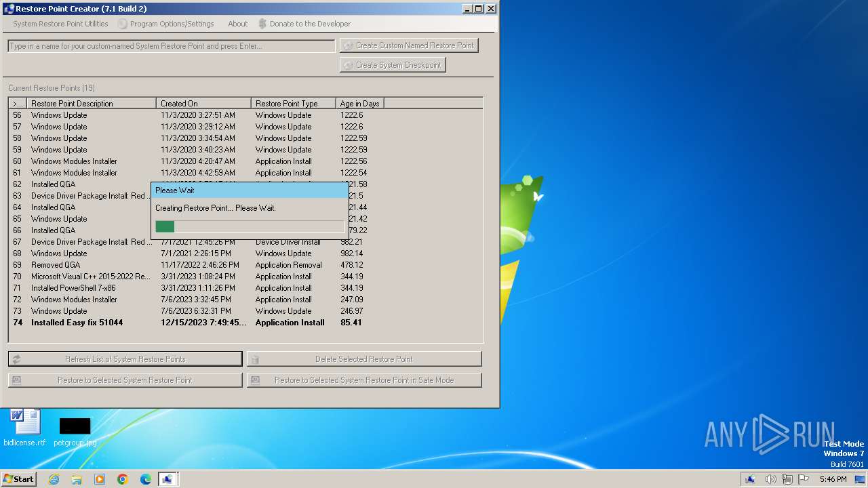
Task: Select row created 7/1/2021 2:26:15 PM
Action: coord(246,253)
